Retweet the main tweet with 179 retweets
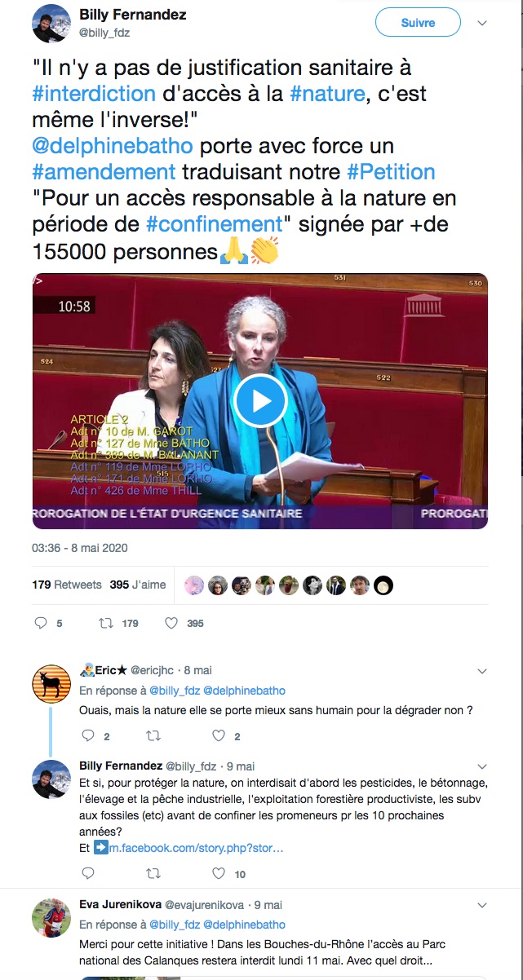 pyautogui.click(x=106, y=623)
